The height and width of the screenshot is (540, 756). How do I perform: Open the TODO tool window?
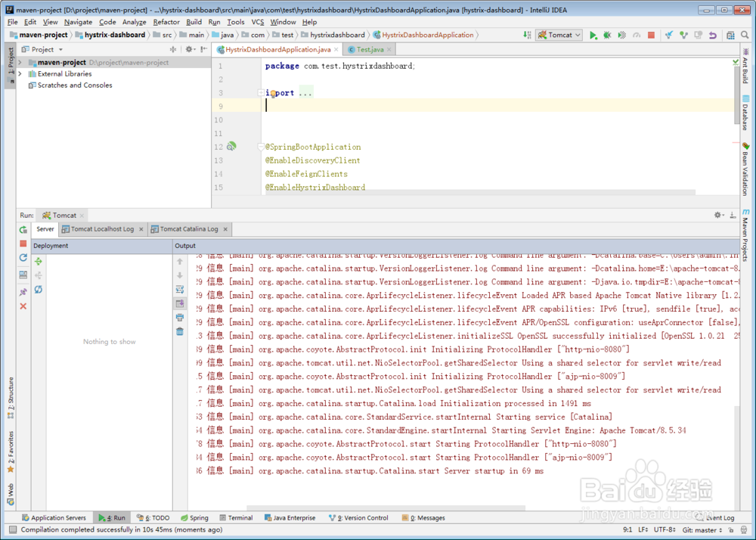pyautogui.click(x=153, y=518)
